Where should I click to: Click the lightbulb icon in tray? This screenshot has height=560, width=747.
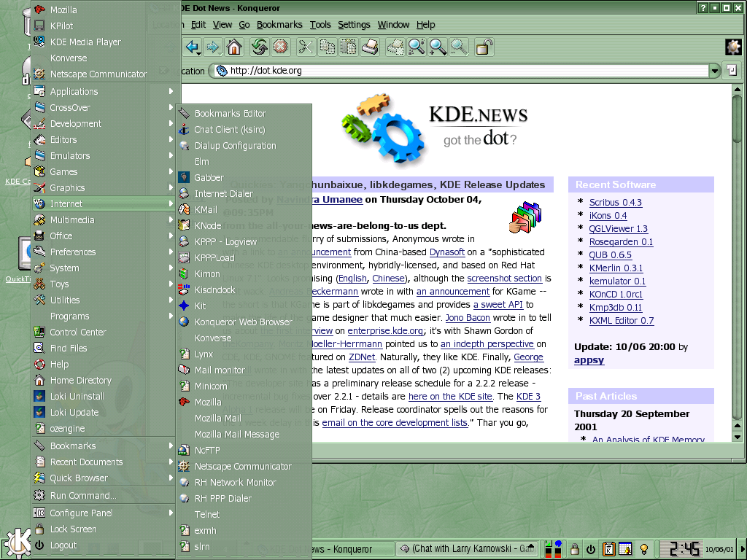tap(644, 549)
